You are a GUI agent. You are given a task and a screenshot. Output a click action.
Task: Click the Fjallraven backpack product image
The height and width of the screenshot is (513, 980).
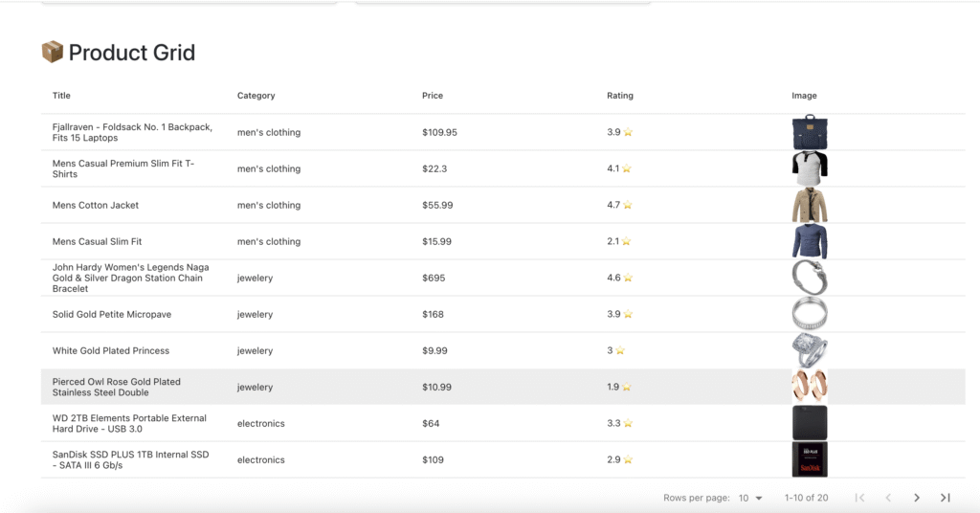click(x=809, y=132)
